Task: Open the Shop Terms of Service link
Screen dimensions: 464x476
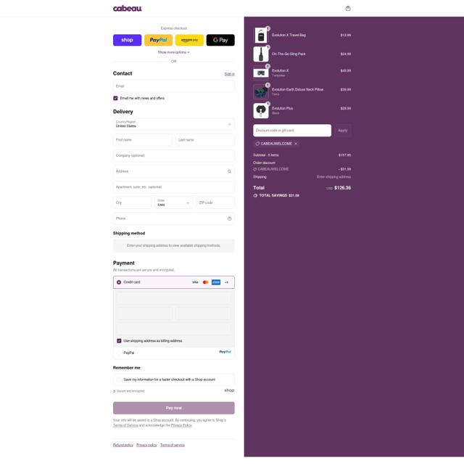Action: [125, 425]
